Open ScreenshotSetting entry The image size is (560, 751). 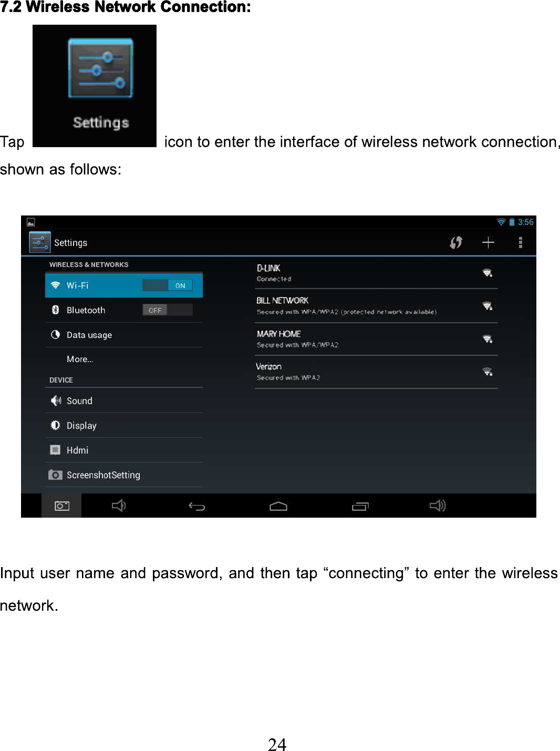pyautogui.click(x=124, y=475)
